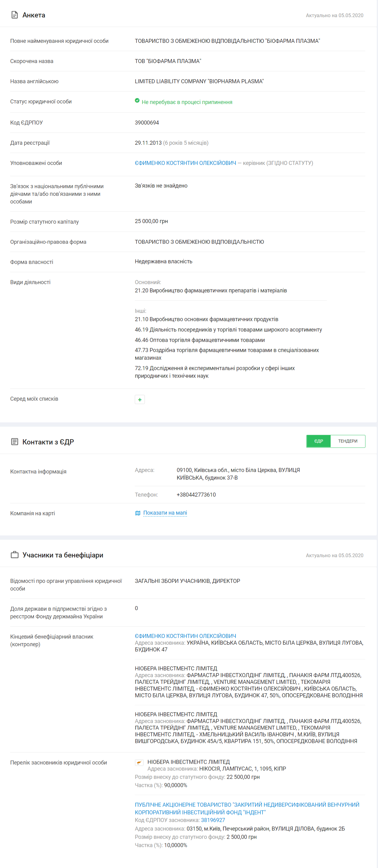This screenshot has height=868, width=378.
Task: Click the phone number +380442773610
Action: [196, 495]
